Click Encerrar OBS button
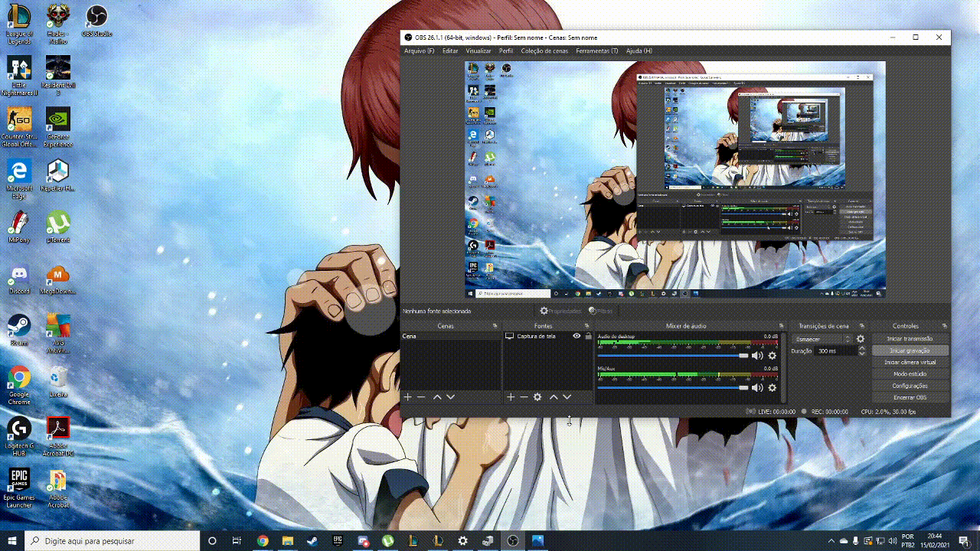Image resolution: width=980 pixels, height=551 pixels. (910, 398)
